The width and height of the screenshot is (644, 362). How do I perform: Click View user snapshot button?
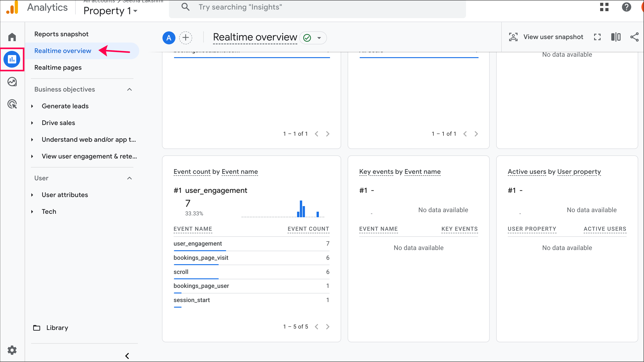pyautogui.click(x=546, y=37)
